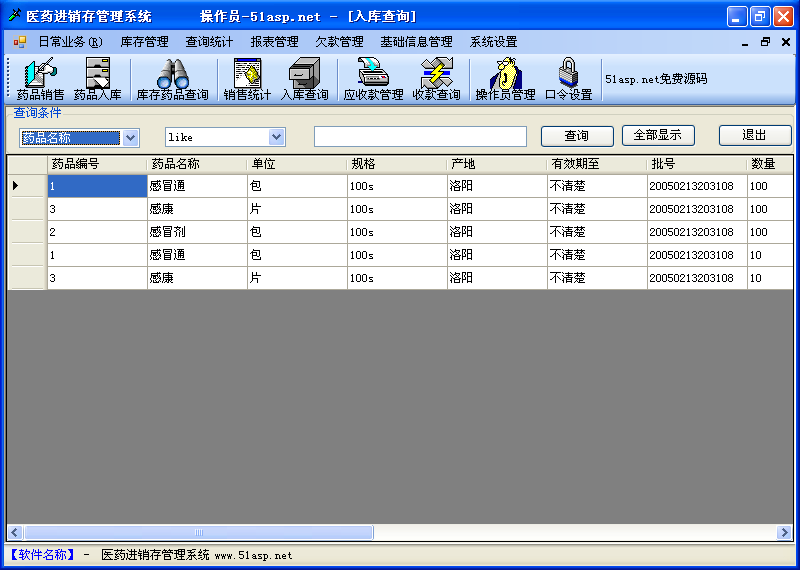Close the inner MDI child window

[x=786, y=42]
